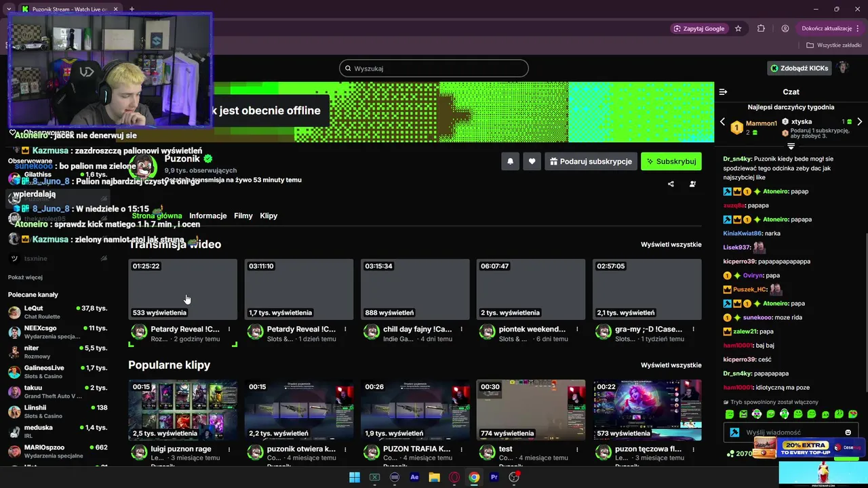Click Pokaż więcej in sidebar
Image resolution: width=868 pixels, height=488 pixels.
click(x=25, y=277)
